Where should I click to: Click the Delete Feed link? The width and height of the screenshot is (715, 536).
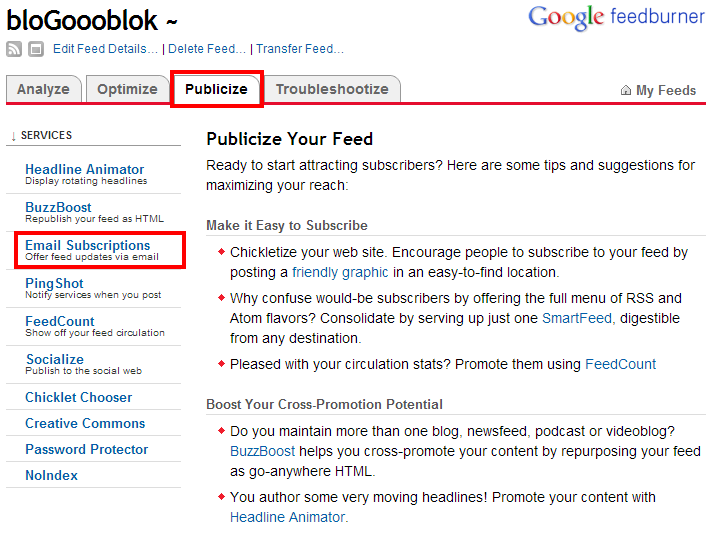click(x=207, y=49)
